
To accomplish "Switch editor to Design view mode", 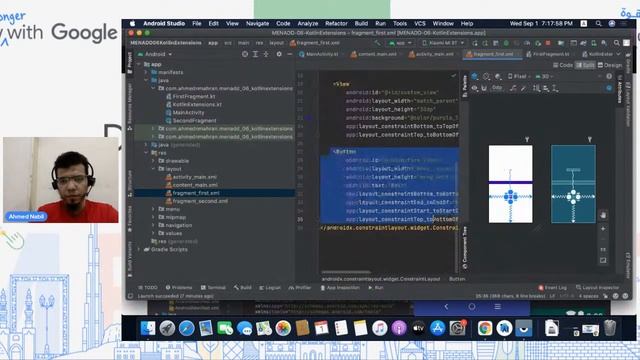I will (610, 65).
